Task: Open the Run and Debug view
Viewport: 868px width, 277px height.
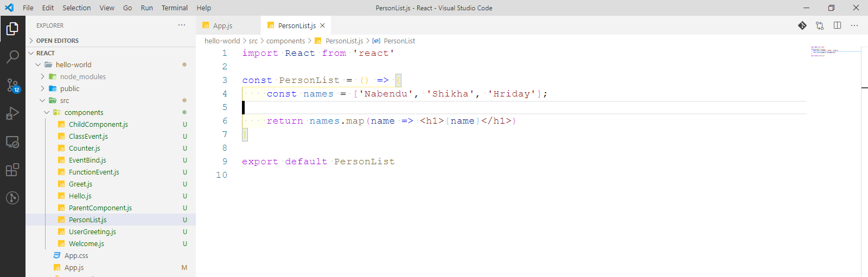Action: [x=12, y=113]
